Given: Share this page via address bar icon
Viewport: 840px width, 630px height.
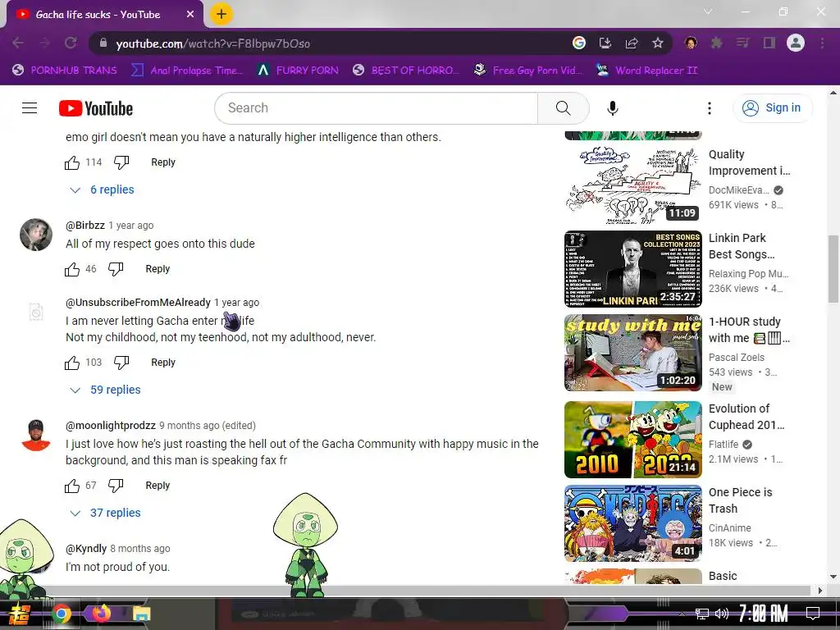Looking at the screenshot, I should point(632,43).
